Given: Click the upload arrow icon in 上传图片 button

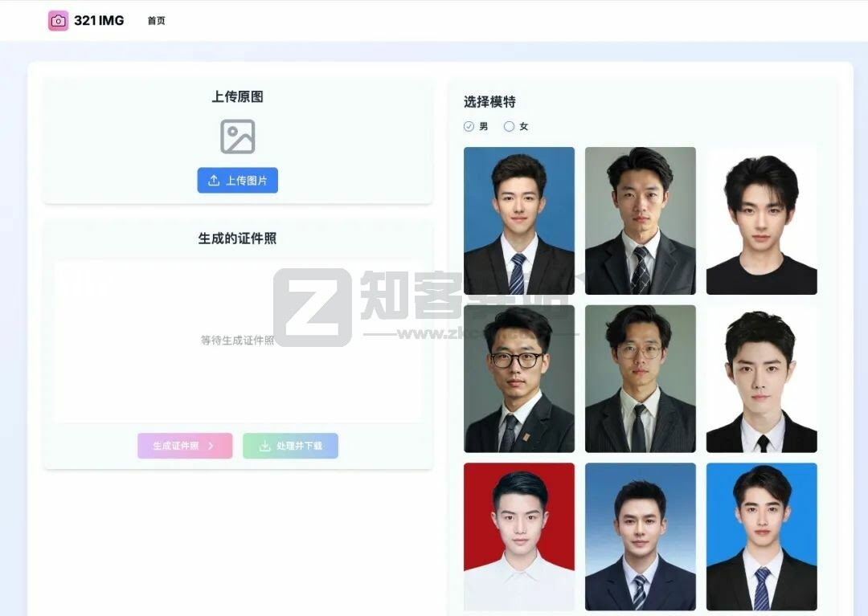Looking at the screenshot, I should point(214,180).
